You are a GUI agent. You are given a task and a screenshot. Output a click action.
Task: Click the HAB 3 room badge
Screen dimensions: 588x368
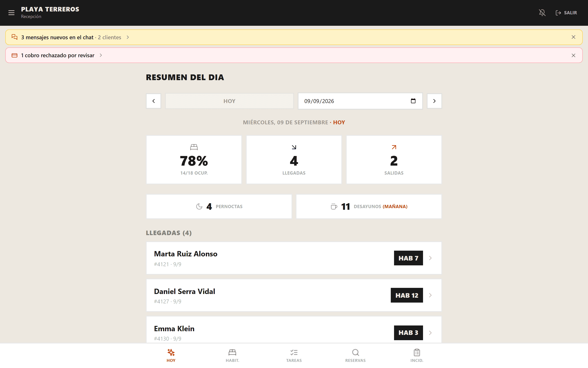click(408, 333)
